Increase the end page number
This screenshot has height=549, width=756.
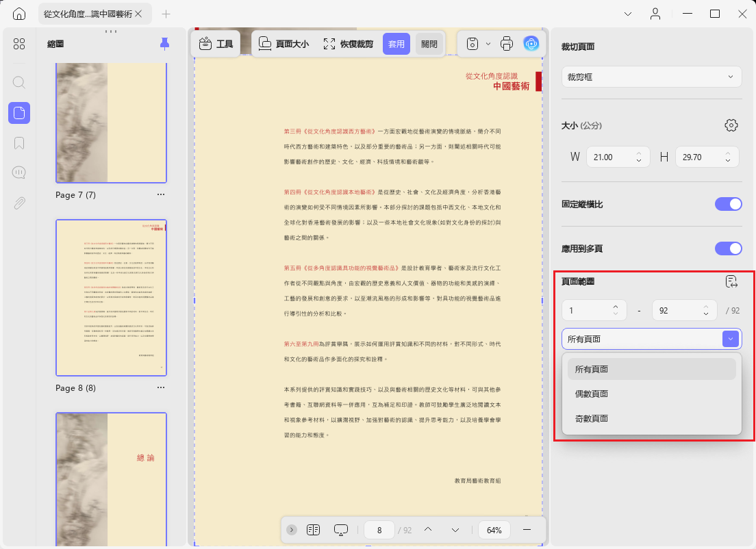[x=706, y=307]
